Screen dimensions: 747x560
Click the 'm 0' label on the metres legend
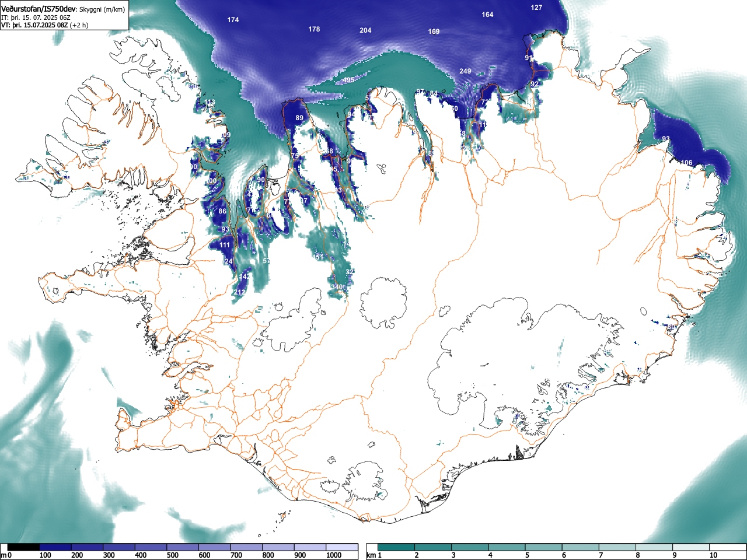(6, 555)
